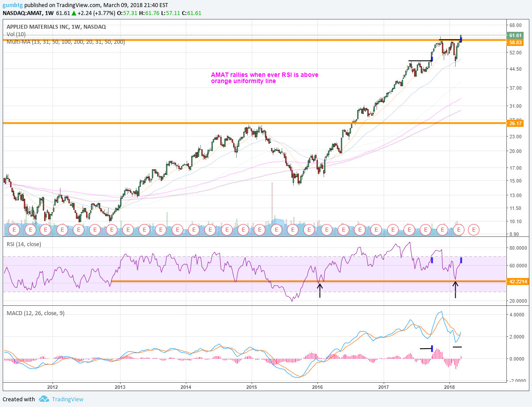Viewport: 532px width, 407px height.
Task: Click the Multi-MA indicator label
Action: tap(66, 42)
